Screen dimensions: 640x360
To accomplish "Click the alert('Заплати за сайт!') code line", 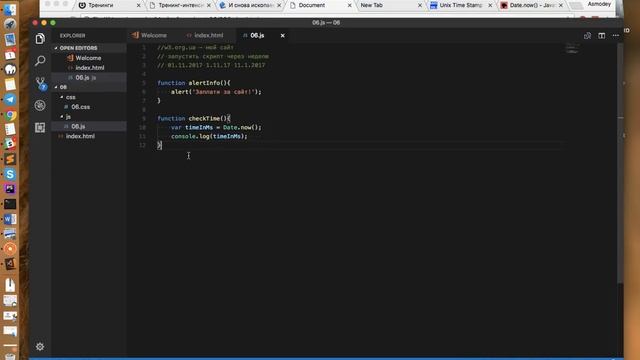I will tap(216, 92).
